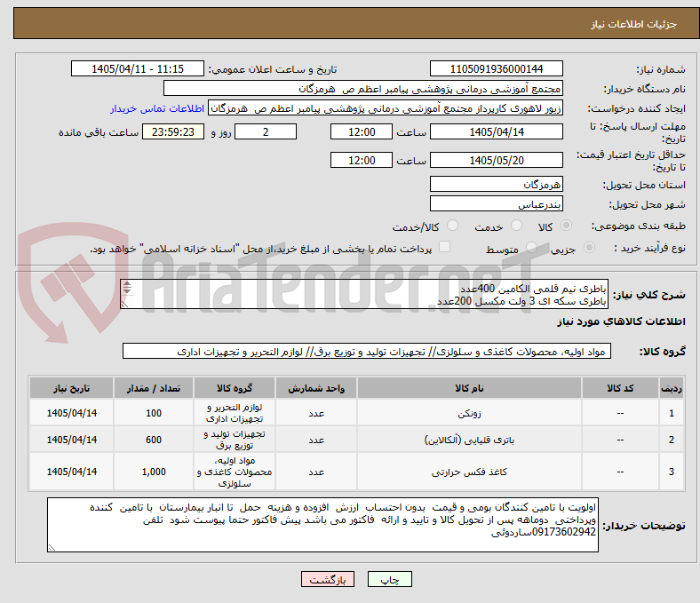This screenshot has height=603, width=700.
Task: Click the بازگشت back button
Action: [328, 579]
